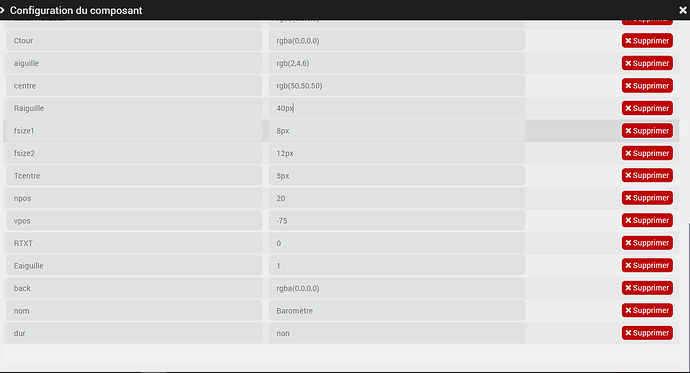Collapse the Configuration du composant header chevron
This screenshot has height=373, width=690.
(2, 10)
